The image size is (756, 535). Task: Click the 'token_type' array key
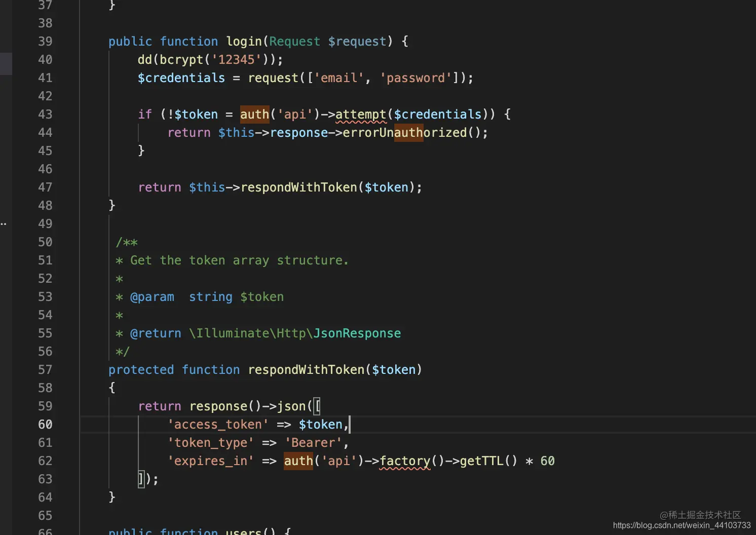pyautogui.click(x=211, y=443)
